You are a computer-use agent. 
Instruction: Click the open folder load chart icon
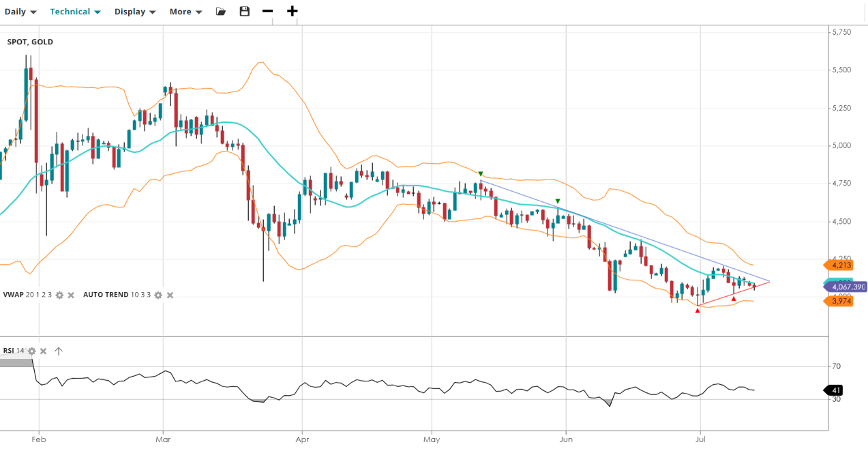pyautogui.click(x=220, y=12)
